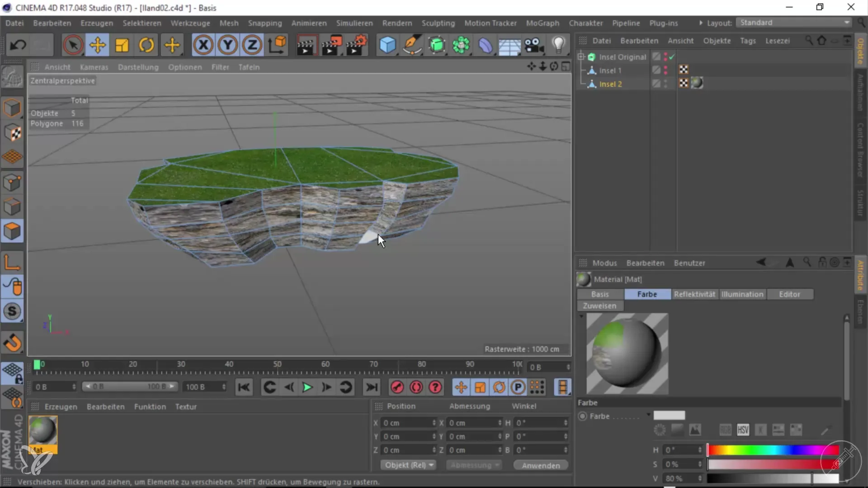The height and width of the screenshot is (488, 868).
Task: Open the Objekt (Rel) dropdown
Action: pyautogui.click(x=409, y=465)
